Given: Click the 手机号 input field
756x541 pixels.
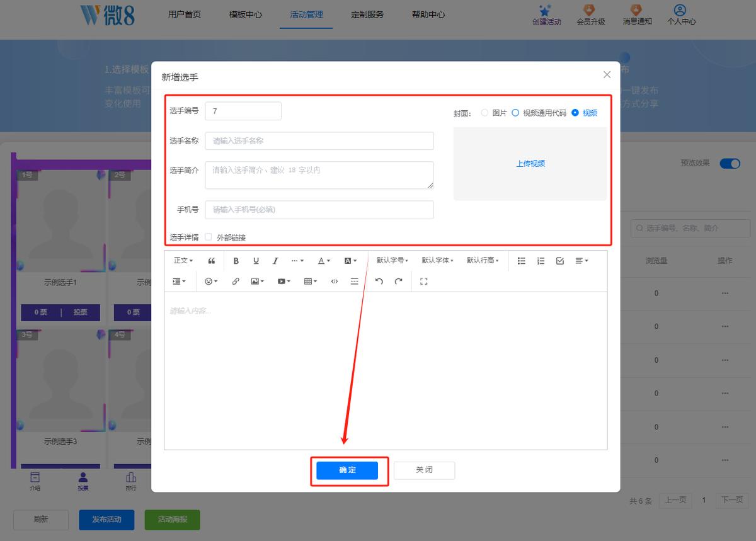Looking at the screenshot, I should 319,210.
